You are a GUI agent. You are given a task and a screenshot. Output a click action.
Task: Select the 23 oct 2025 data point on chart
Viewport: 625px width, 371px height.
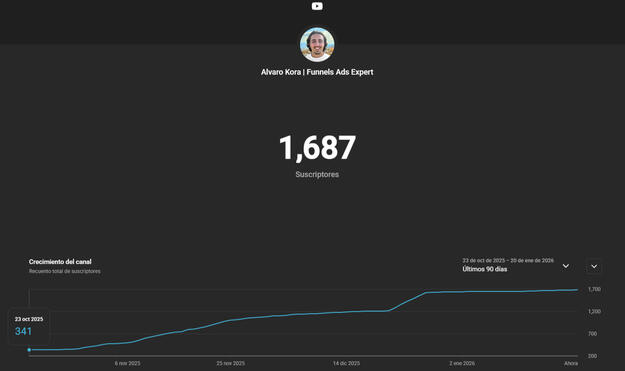pos(29,350)
